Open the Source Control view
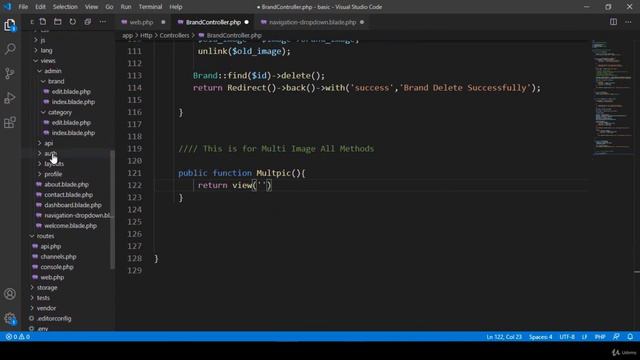The width and height of the screenshot is (640, 360). [10, 73]
